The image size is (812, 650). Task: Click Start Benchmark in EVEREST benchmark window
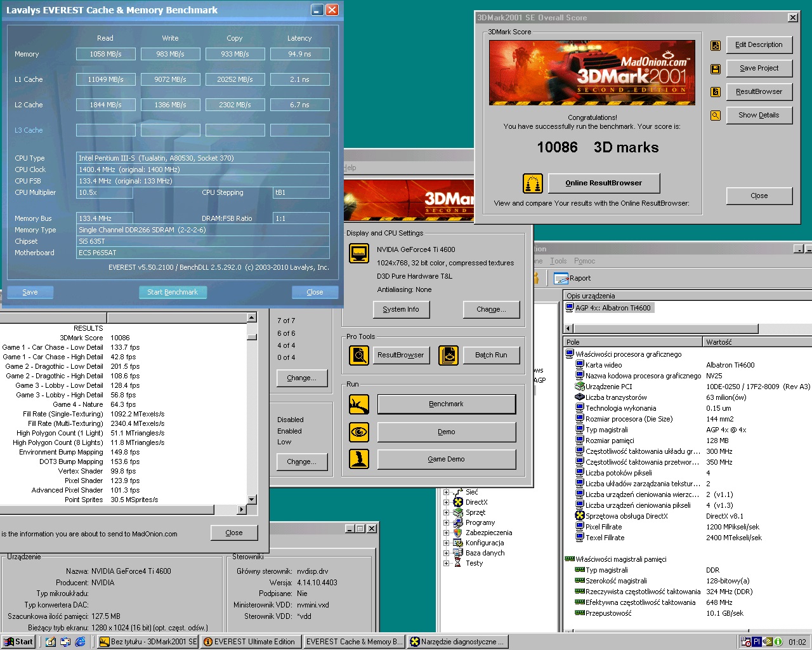(173, 292)
